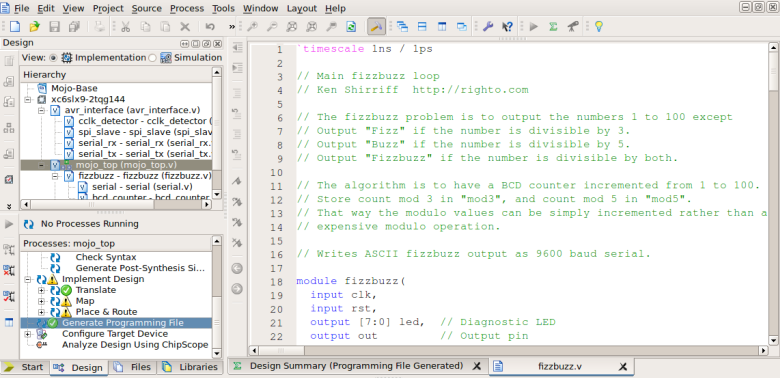780x378 pixels.
Task: Open the Project menu
Action: (x=108, y=8)
